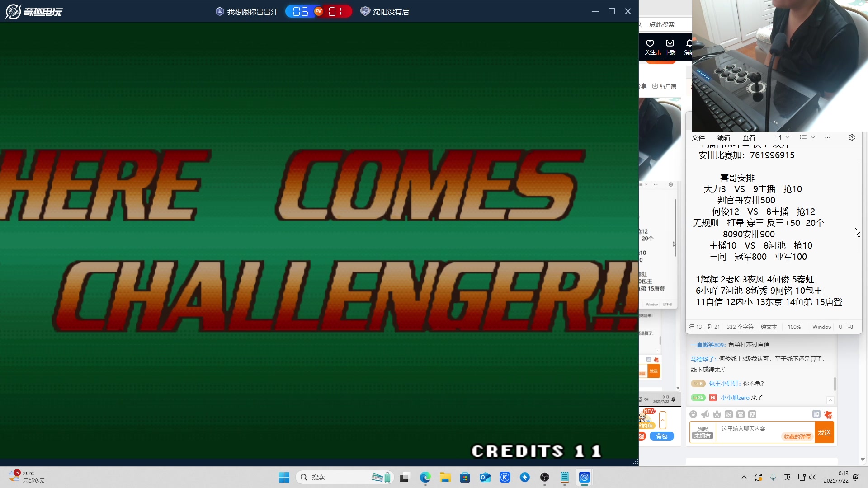Click the shield badge beside 沈阳没有后
Viewport: 868px width, 488px height.
pyautogui.click(x=365, y=11)
